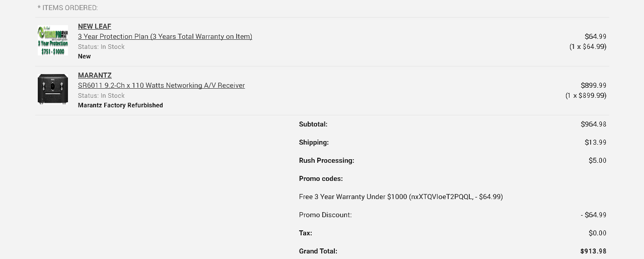This screenshot has width=644, height=259.
Task: Click the New Leaf protection plan thumbnail
Action: [x=53, y=40]
